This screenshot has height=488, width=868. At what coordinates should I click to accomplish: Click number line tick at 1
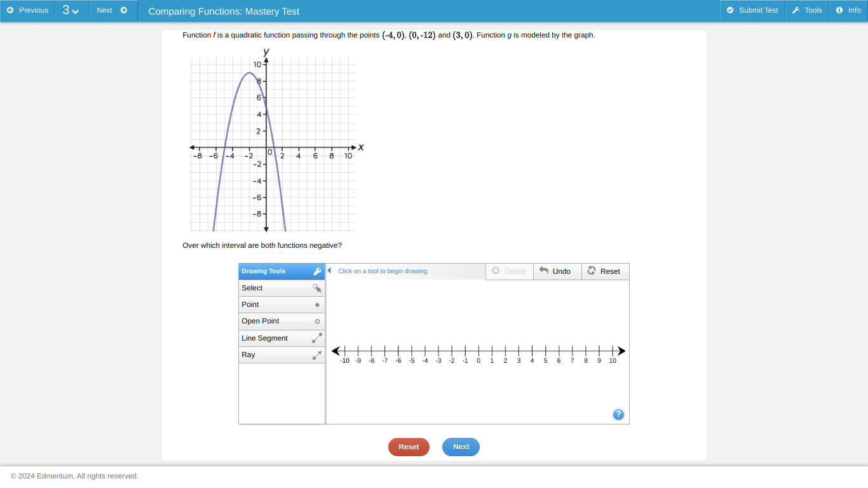click(492, 351)
